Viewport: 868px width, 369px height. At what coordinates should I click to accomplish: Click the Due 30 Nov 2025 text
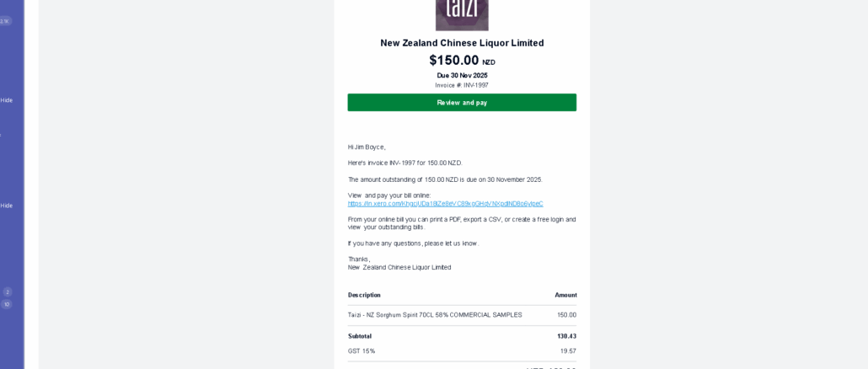coord(462,76)
